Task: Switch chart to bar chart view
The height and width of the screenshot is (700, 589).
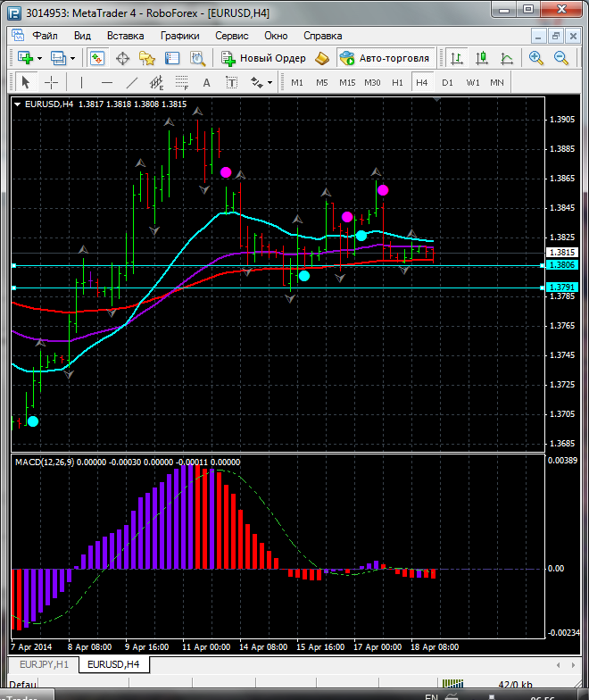Action: coord(457,58)
